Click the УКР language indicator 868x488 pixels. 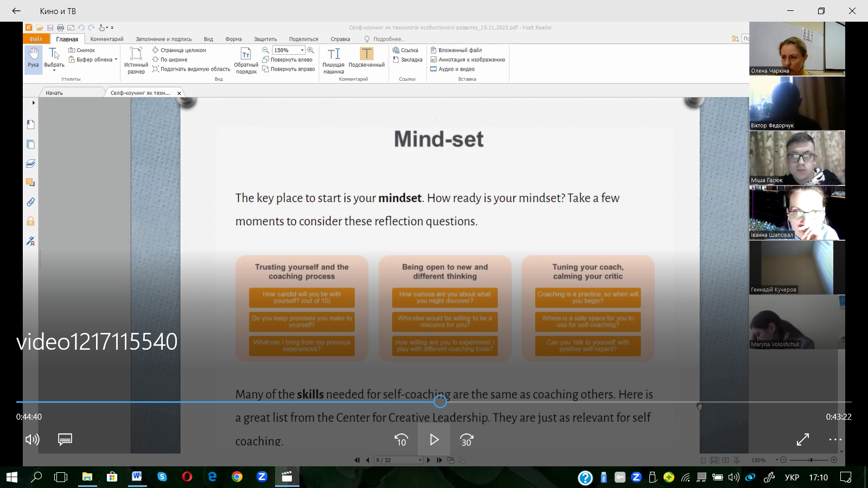[792, 477]
